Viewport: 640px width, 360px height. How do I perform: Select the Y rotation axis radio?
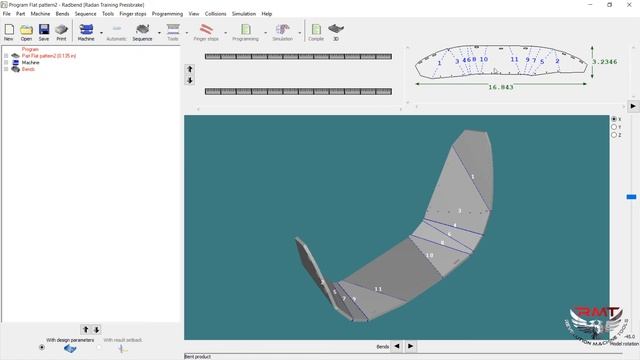[614, 127]
